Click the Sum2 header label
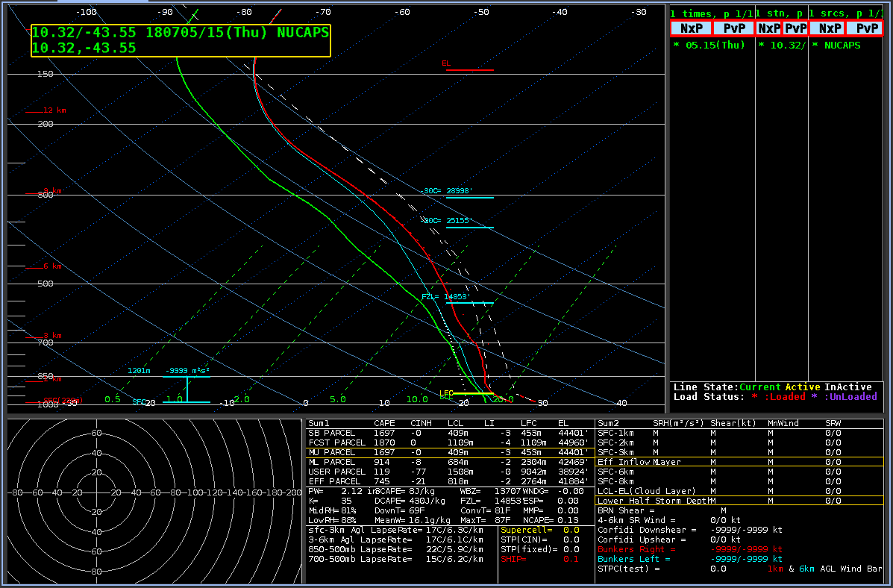Image resolution: width=893 pixels, height=588 pixels. coord(608,423)
